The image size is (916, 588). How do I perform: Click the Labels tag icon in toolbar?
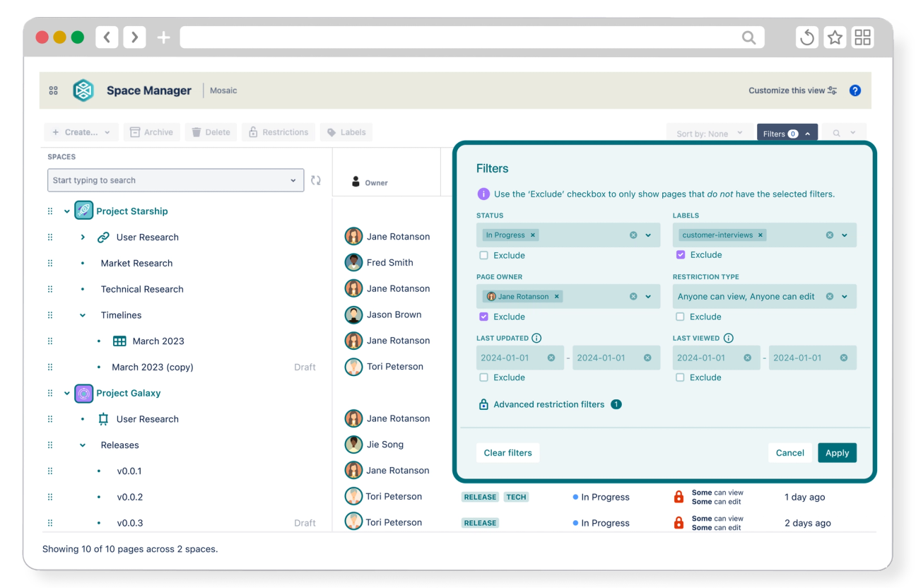click(331, 132)
